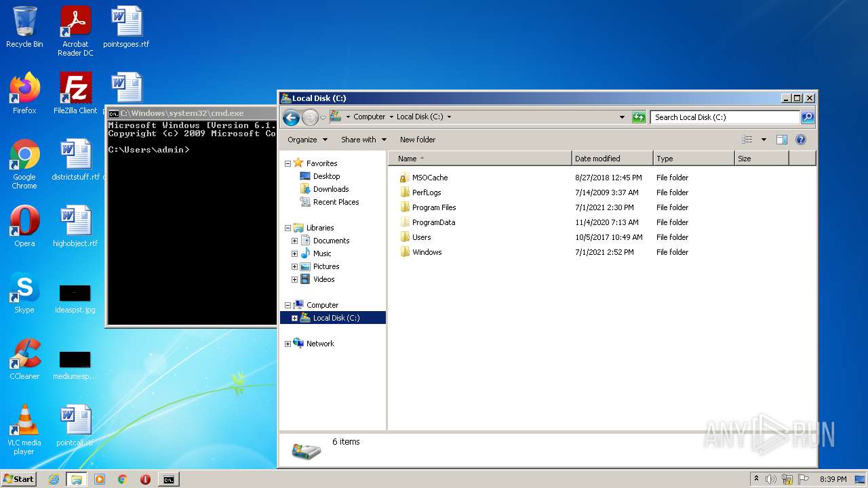Expand the Pictures library node
This screenshot has width=868, height=488.
coord(294,266)
